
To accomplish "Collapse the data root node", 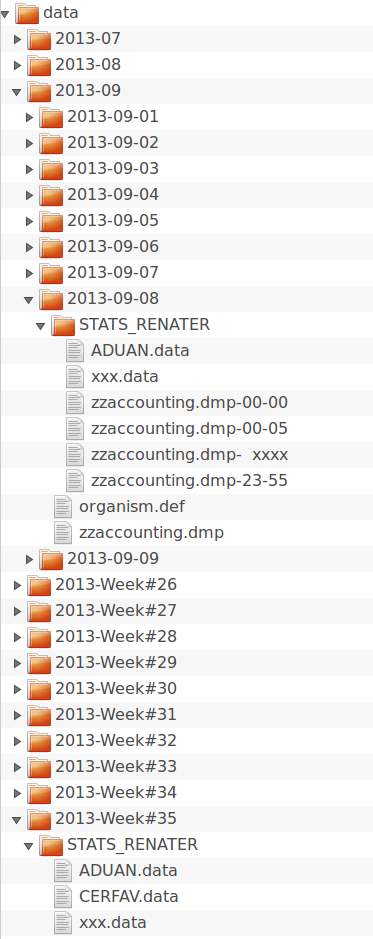I will [x=5, y=14].
